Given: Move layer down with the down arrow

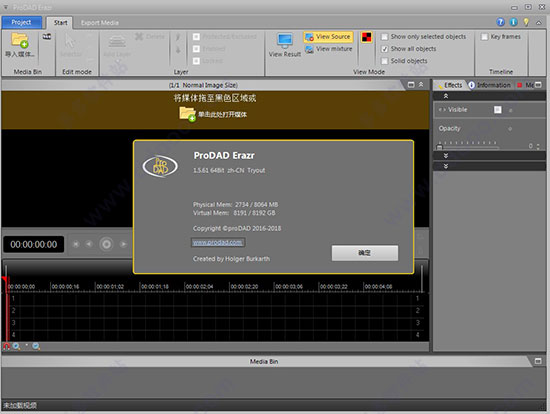Looking at the screenshot, I should pyautogui.click(x=178, y=50).
